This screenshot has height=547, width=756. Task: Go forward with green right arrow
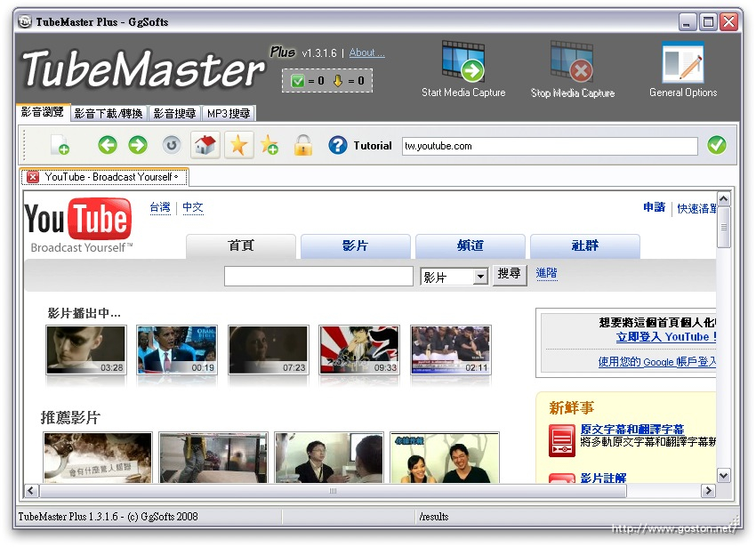tap(138, 145)
